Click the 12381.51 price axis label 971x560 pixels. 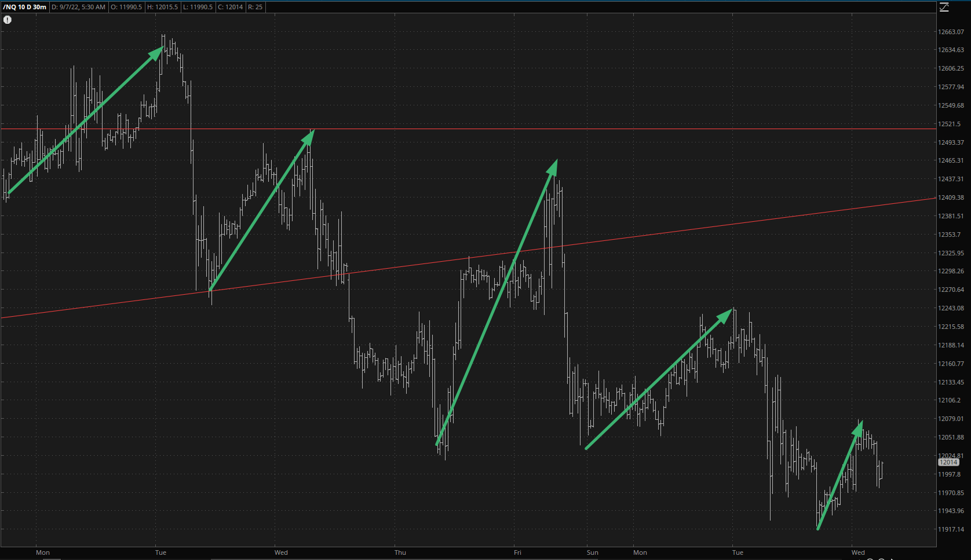point(951,216)
